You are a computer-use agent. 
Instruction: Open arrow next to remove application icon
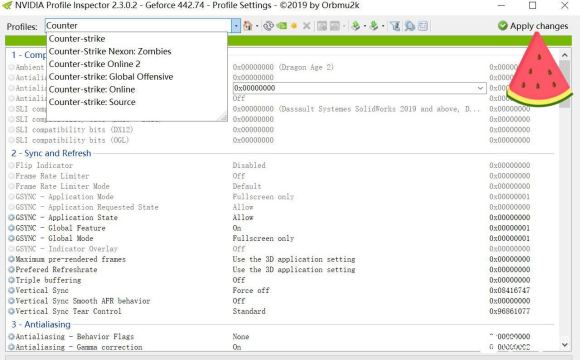(344, 26)
